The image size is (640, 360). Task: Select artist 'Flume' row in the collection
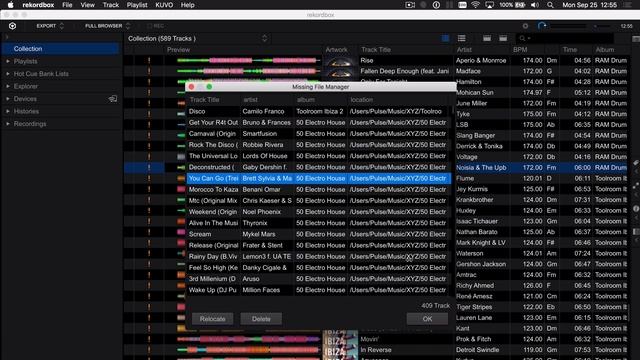pyautogui.click(x=465, y=178)
